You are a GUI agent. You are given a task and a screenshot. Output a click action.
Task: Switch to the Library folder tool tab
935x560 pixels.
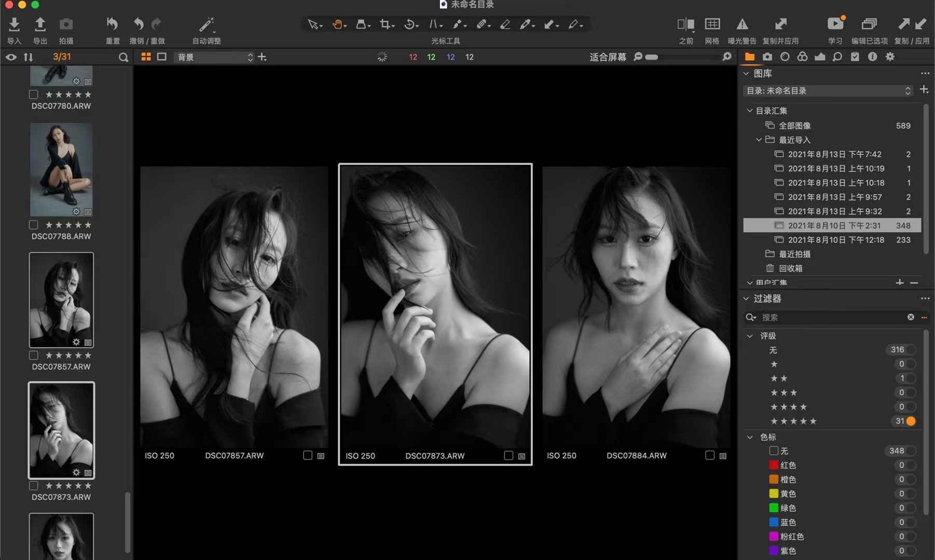[x=749, y=57]
